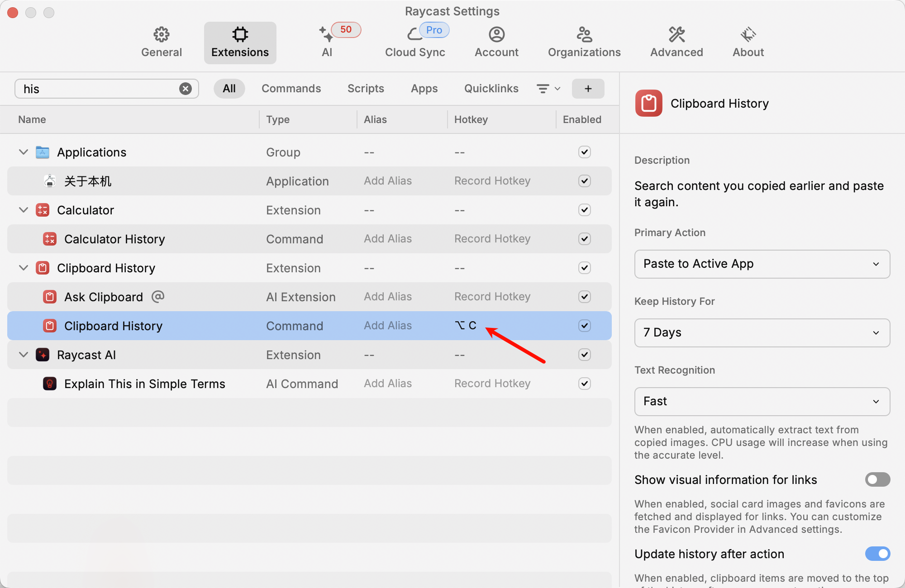Viewport: 905px width, 588px height.
Task: Collapse the Calculator extension group
Action: tap(24, 210)
